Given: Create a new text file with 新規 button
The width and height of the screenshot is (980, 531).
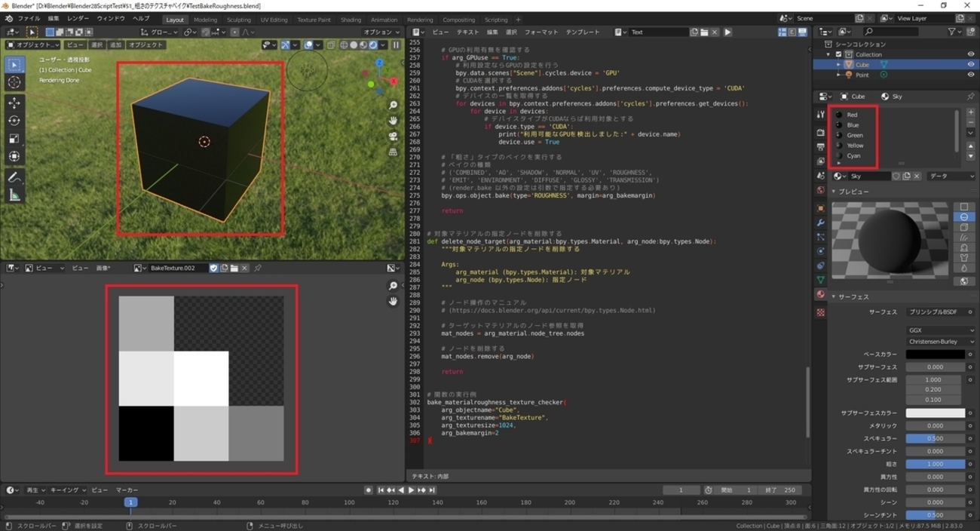Looking at the screenshot, I should tap(694, 32).
